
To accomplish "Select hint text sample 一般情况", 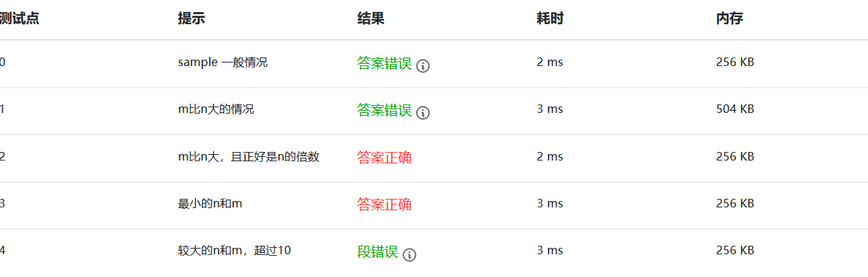I will (223, 63).
